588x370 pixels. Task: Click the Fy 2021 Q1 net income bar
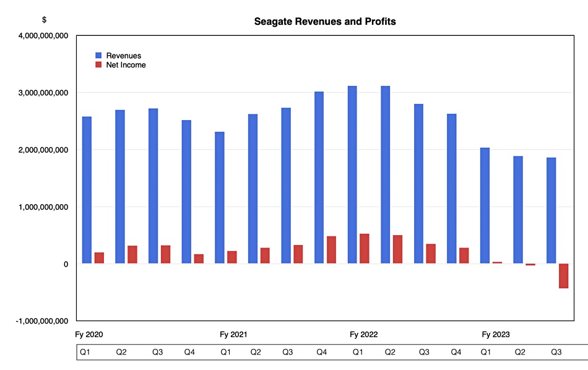tap(231, 257)
